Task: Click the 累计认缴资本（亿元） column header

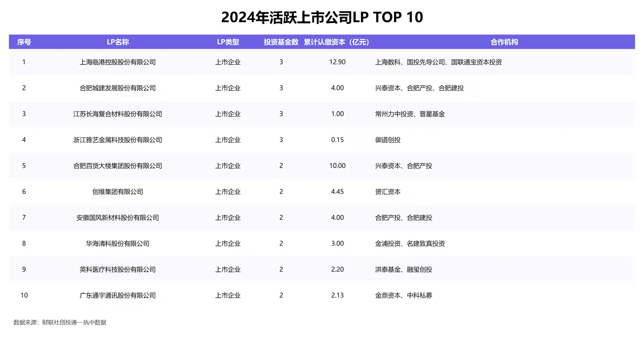Action: click(x=337, y=42)
